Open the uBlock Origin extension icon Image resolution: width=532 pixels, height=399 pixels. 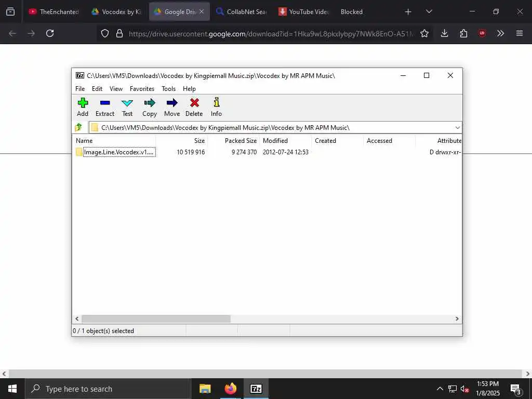click(x=482, y=33)
